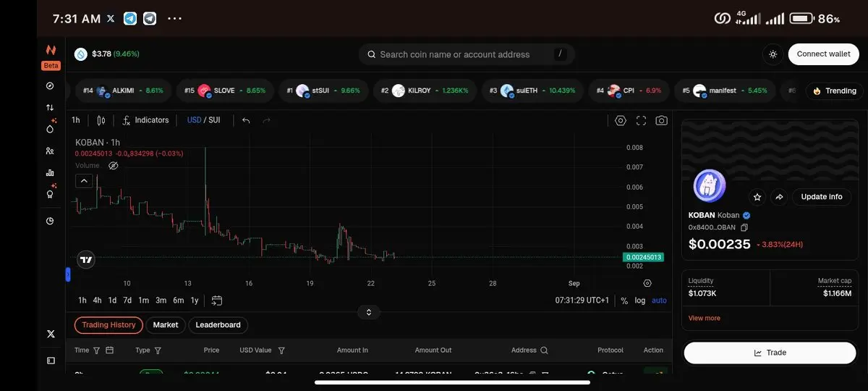The image size is (868, 391).
Task: Select the stSUI trending token chip
Action: [x=323, y=91]
